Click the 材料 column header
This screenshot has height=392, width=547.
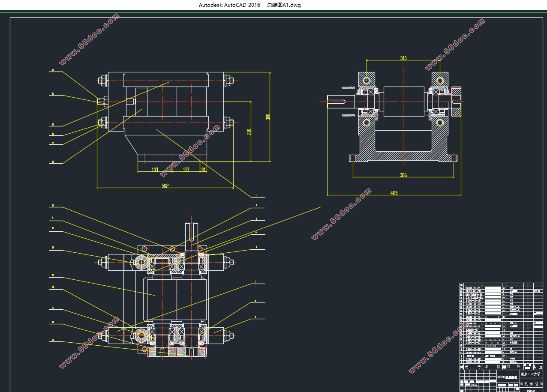pyautogui.click(x=514, y=366)
